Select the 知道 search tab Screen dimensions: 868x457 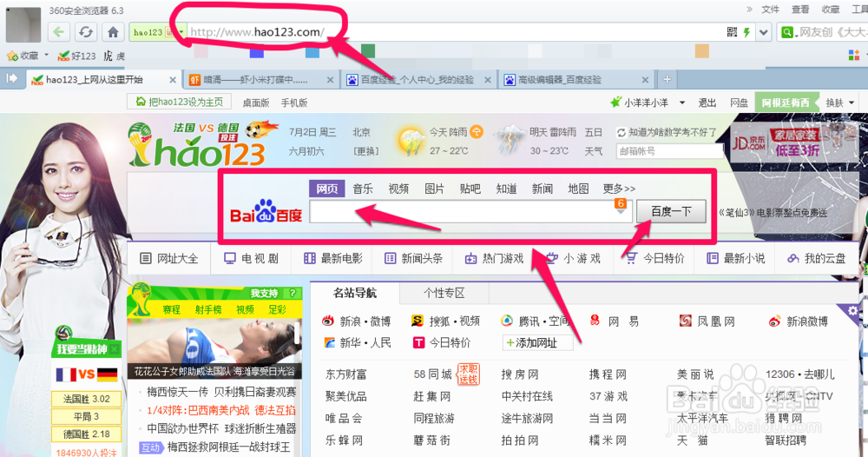(x=506, y=189)
